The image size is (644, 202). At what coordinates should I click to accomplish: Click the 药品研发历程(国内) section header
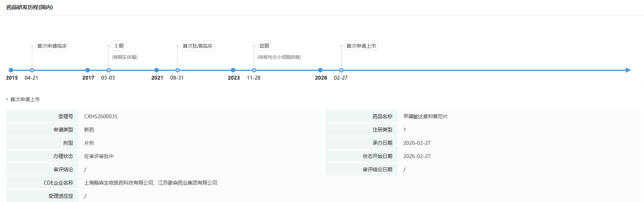click(30, 7)
